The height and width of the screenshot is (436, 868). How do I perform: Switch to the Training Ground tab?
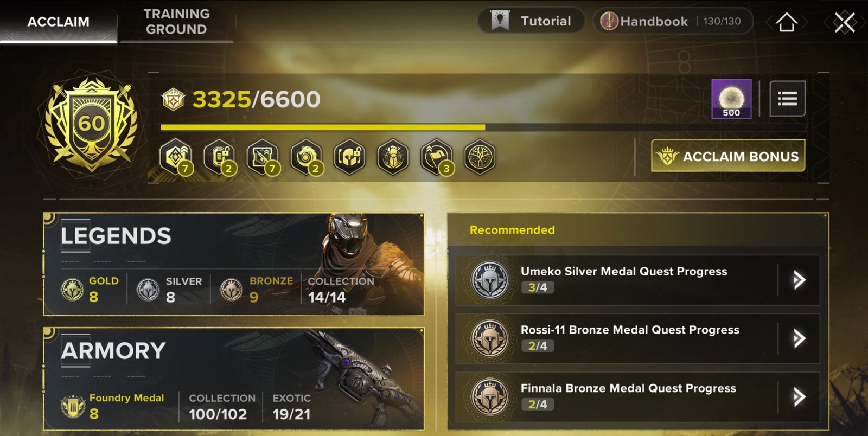(x=176, y=22)
